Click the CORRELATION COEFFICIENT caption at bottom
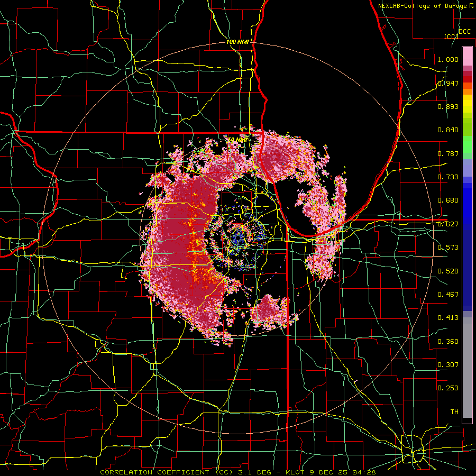The width and height of the screenshot is (476, 476). coord(238,472)
